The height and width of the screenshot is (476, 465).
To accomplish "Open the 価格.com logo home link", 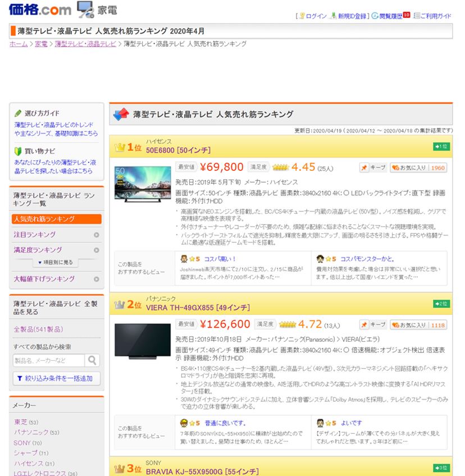I will 40,10.
